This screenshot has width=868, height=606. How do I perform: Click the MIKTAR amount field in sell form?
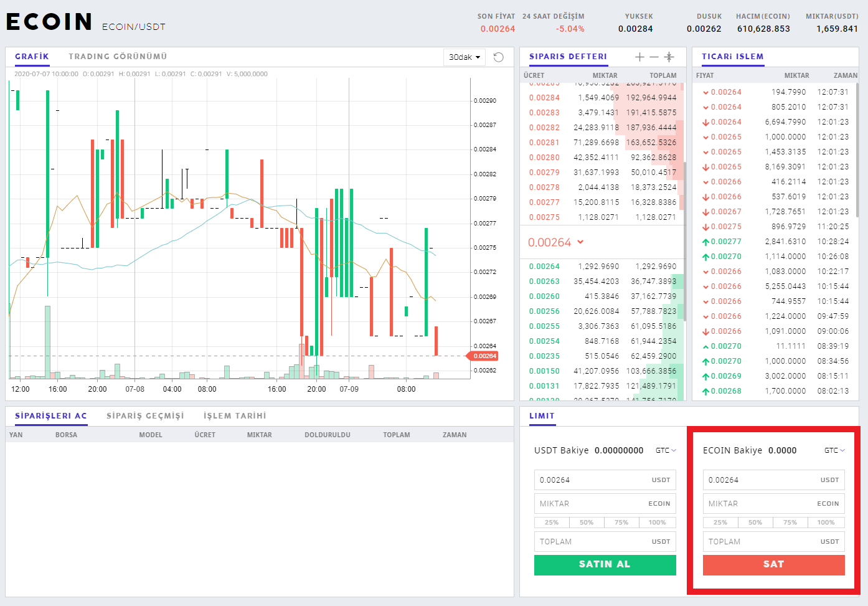tap(773, 504)
